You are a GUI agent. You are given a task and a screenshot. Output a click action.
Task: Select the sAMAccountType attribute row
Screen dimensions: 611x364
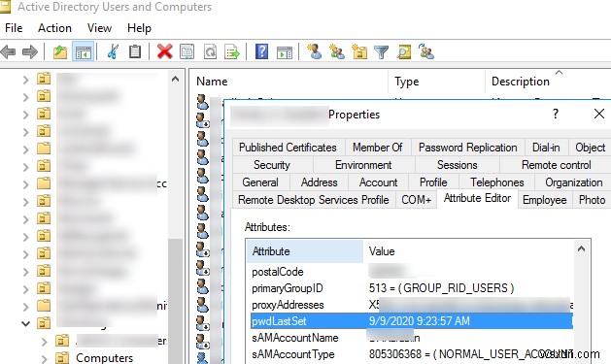[412, 354]
